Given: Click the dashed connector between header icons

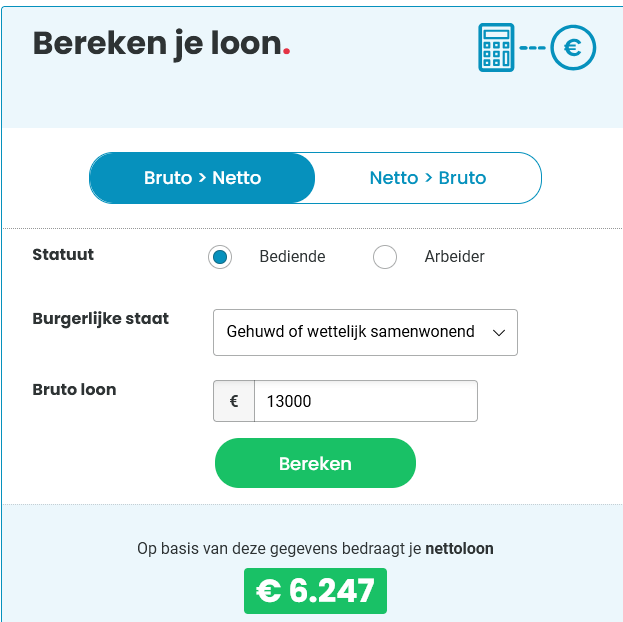Looking at the screenshot, I should (532, 48).
